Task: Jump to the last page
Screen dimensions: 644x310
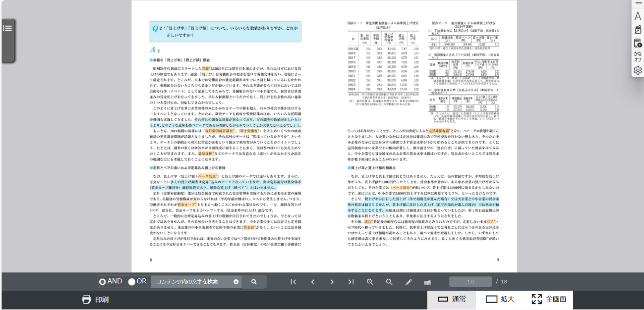Action: point(351,282)
